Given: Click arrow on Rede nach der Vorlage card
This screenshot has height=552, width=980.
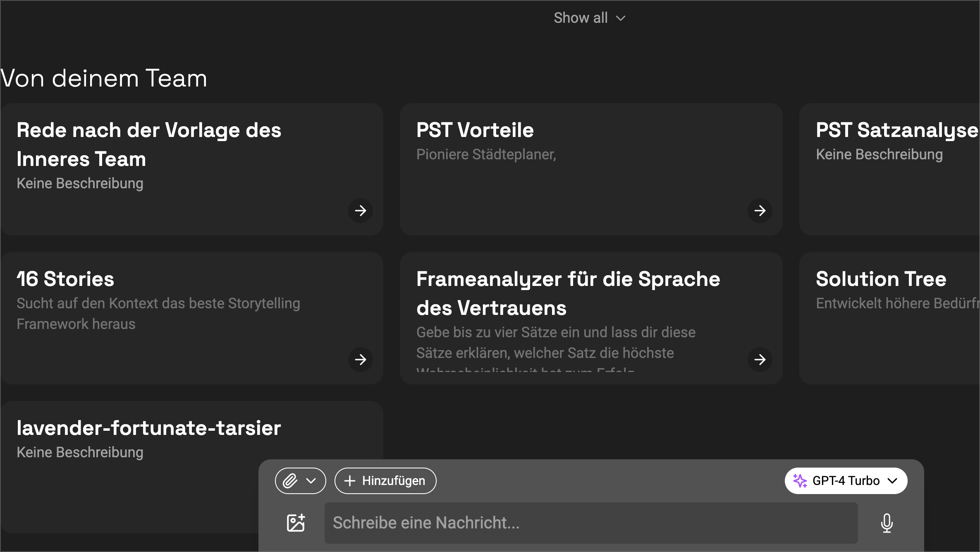Looking at the screenshot, I should coord(361,211).
